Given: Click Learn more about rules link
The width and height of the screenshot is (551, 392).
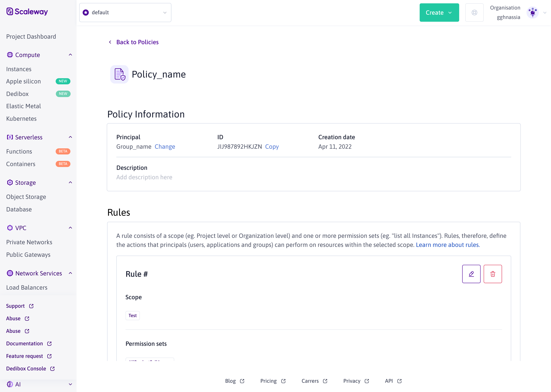Looking at the screenshot, I should coord(448,245).
